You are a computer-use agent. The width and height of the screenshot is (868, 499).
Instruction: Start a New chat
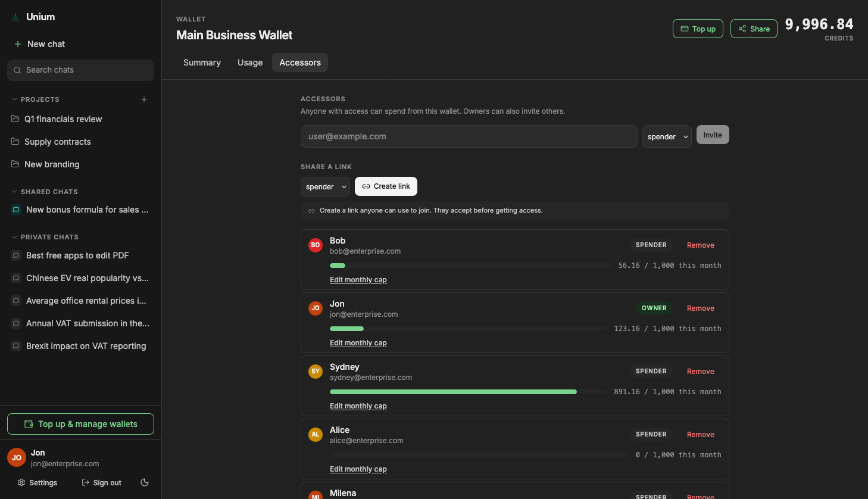pyautogui.click(x=39, y=44)
